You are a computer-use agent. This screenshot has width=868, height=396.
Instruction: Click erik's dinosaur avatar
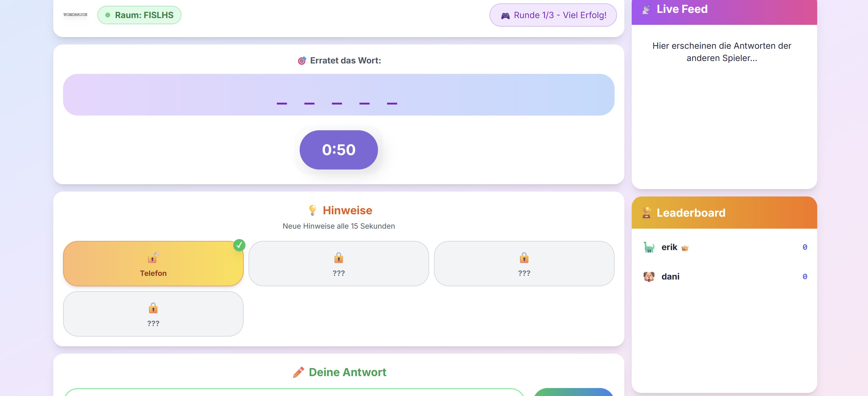coord(649,247)
